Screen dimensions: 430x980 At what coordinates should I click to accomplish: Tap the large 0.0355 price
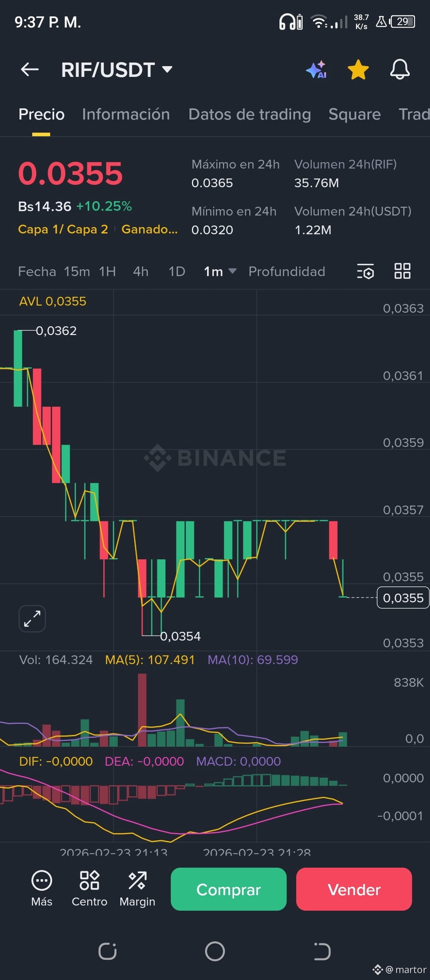point(70,173)
